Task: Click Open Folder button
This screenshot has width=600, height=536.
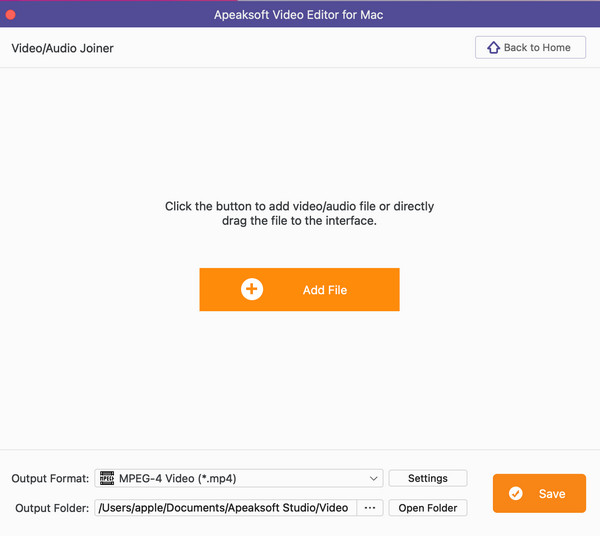Action: [x=428, y=508]
